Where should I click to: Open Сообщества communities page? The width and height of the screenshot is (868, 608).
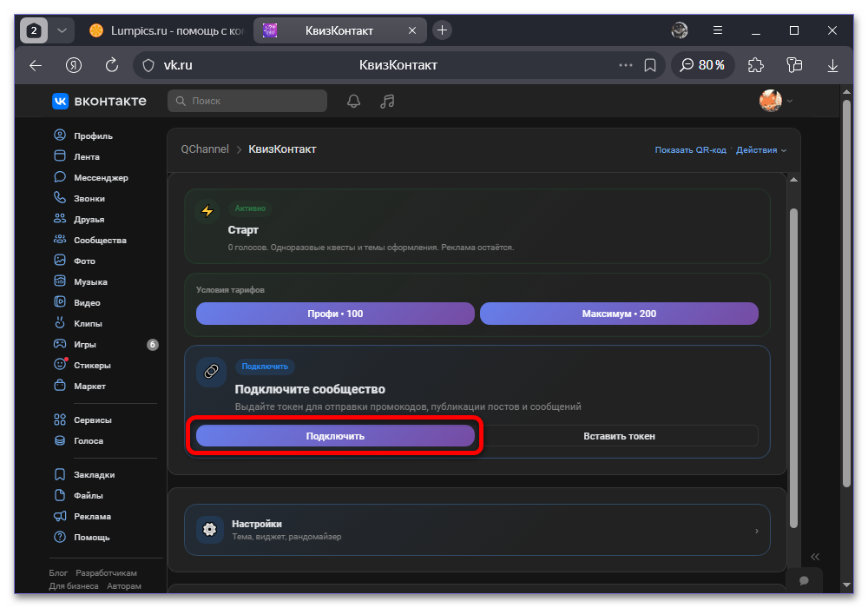tap(90, 241)
